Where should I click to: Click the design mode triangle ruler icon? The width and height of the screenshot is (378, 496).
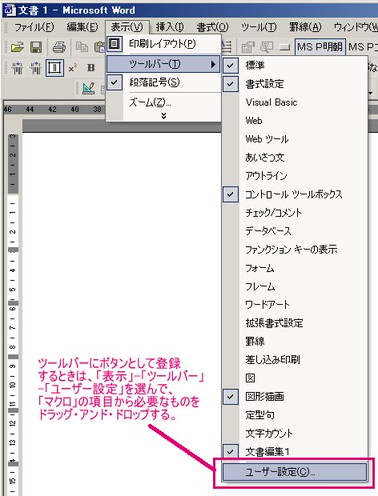click(88, 88)
